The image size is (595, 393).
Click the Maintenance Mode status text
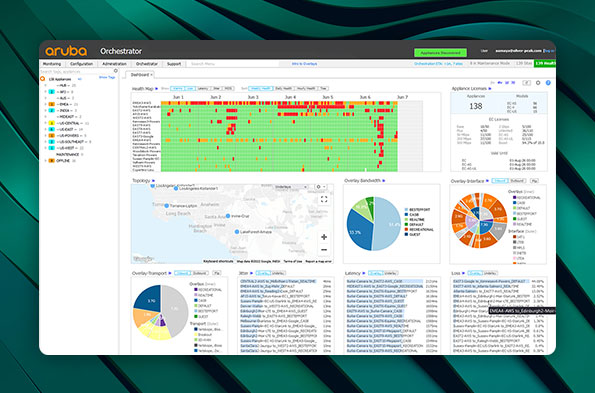pos(490,63)
